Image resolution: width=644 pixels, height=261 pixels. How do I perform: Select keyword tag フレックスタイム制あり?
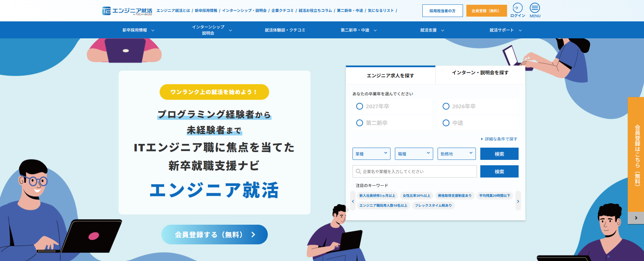pos(433,205)
